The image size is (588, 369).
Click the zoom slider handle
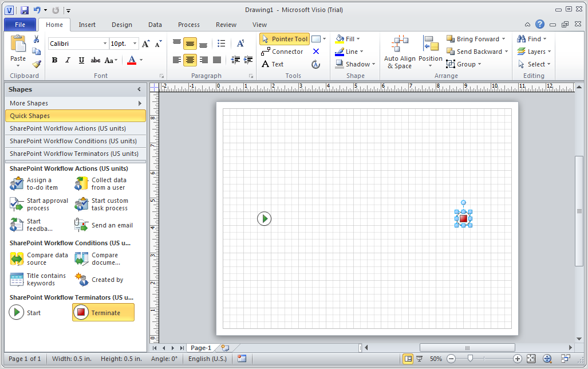click(x=470, y=359)
